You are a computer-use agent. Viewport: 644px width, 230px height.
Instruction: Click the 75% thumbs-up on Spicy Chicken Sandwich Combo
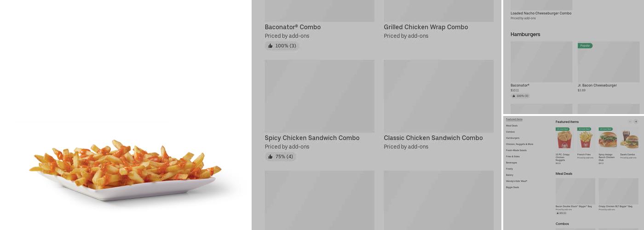pos(280,157)
